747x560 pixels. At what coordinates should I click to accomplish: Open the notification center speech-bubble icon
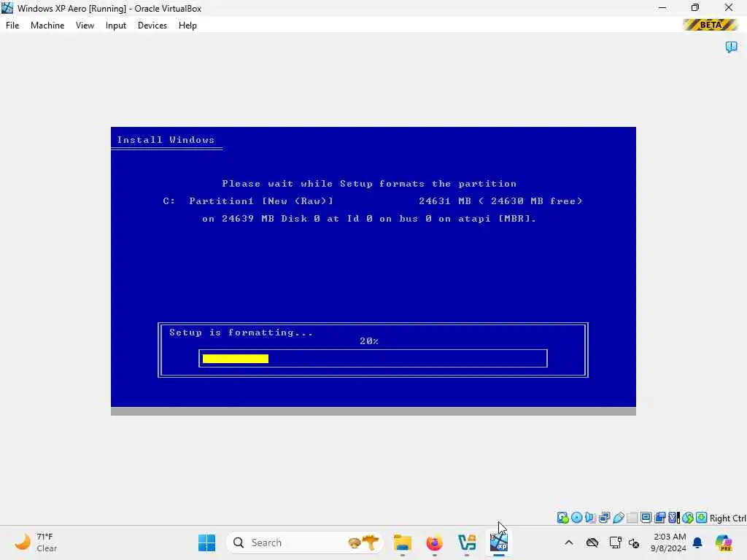point(731,47)
